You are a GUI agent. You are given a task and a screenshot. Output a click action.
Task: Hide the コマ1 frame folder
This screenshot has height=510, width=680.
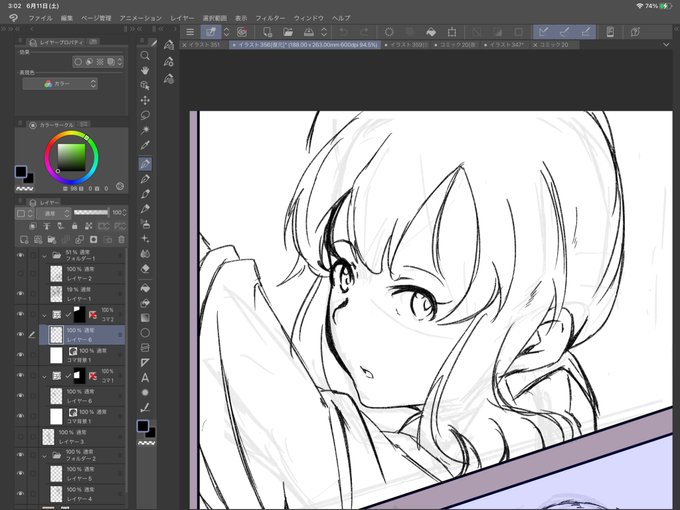pos(20,375)
